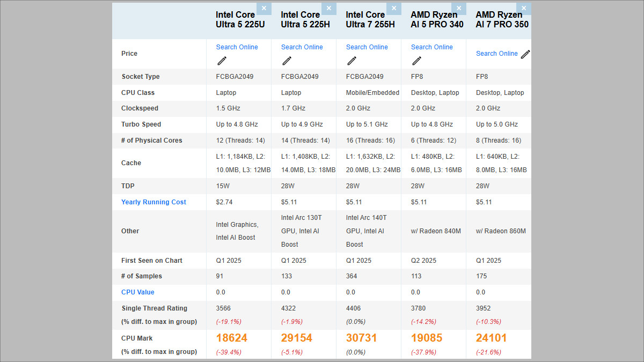The image size is (644, 362).
Task: Search Online for Intel Core Ultra 5 225U price
Action: point(237,47)
